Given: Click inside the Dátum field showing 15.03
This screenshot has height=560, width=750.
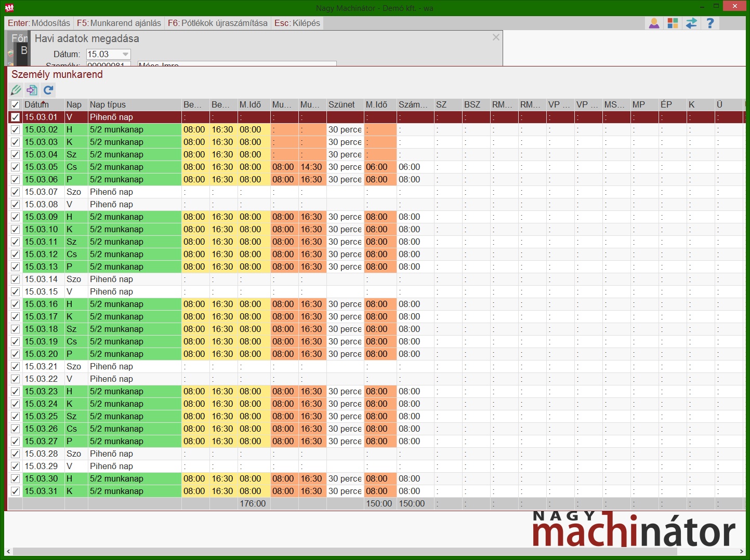Looking at the screenshot, I should pyautogui.click(x=104, y=55).
